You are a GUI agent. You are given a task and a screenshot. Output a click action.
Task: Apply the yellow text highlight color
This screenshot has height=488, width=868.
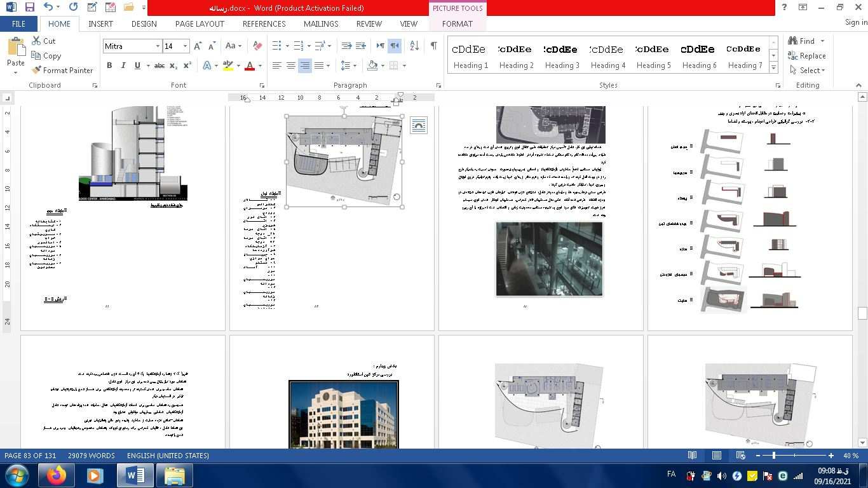pos(227,65)
